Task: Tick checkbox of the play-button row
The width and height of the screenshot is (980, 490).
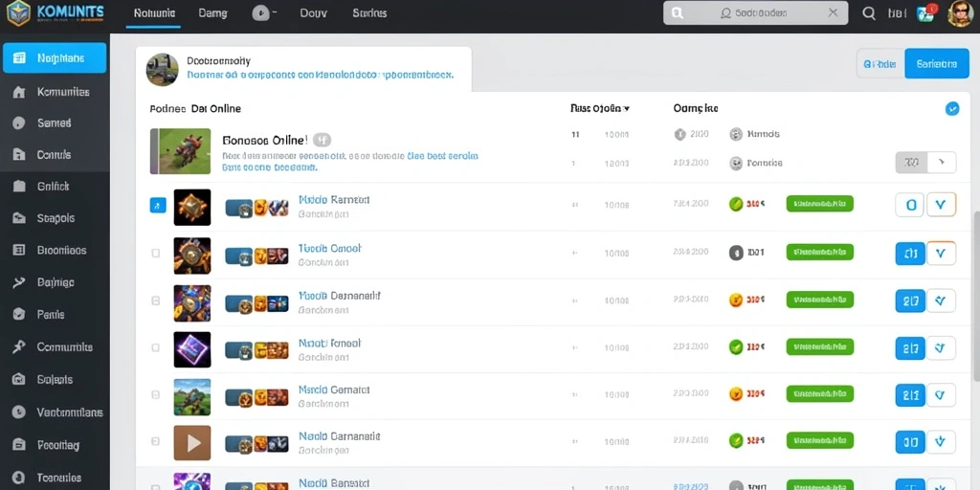Action: pos(156,441)
